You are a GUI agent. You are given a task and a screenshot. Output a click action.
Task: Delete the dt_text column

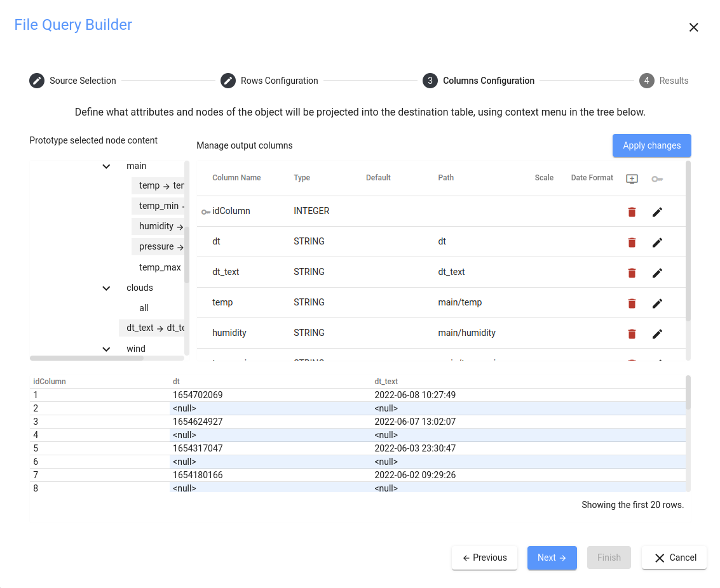coord(632,272)
